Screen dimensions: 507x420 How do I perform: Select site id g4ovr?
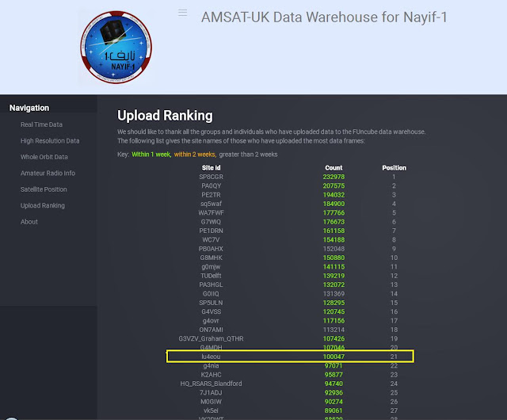212,321
